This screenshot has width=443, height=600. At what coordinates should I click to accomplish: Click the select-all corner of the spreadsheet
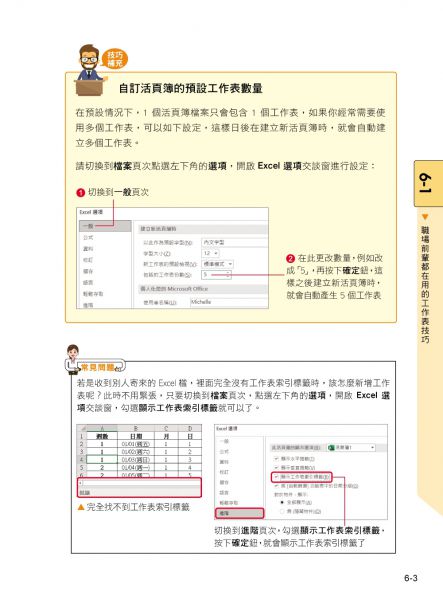click(x=82, y=429)
